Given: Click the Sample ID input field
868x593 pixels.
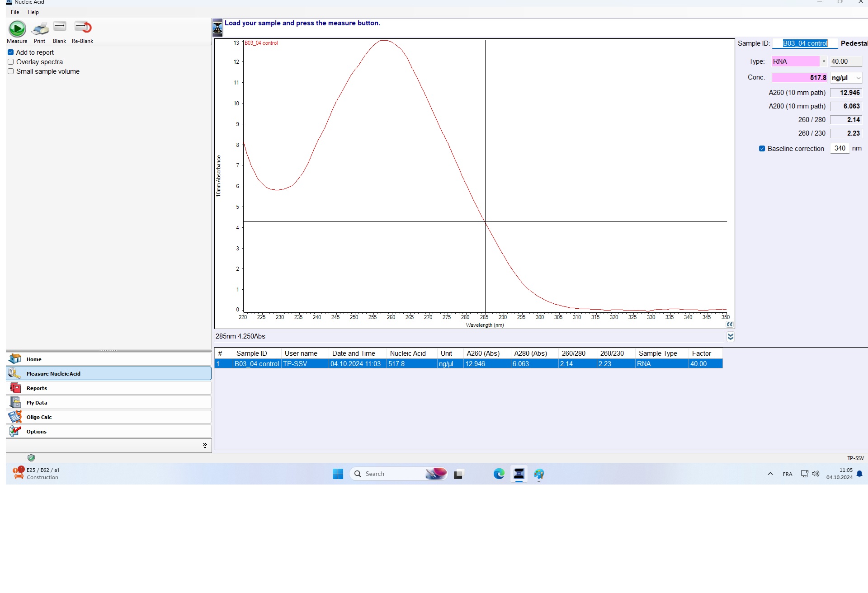Looking at the screenshot, I should 805,43.
